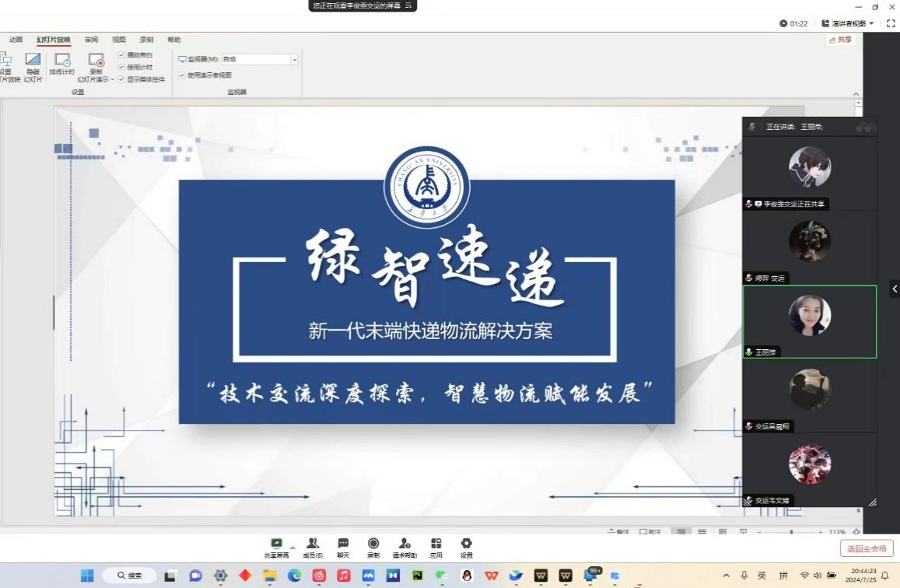Click the PowerPoint zoom slider
This screenshot has width=900, height=588.
791,532
